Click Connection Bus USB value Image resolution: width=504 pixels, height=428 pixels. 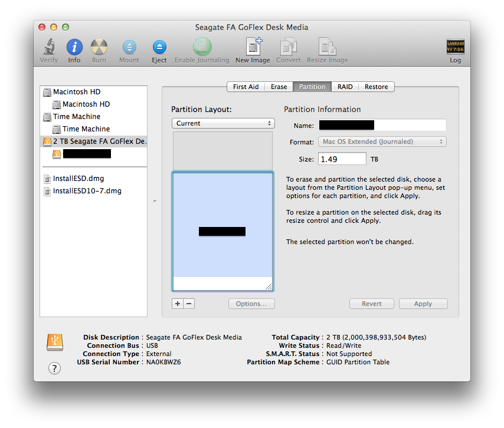pyautogui.click(x=152, y=346)
